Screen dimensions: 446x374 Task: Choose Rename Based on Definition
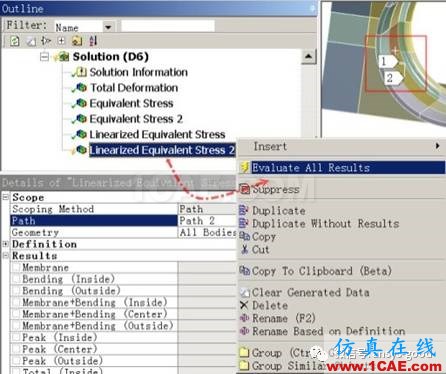[342, 331]
